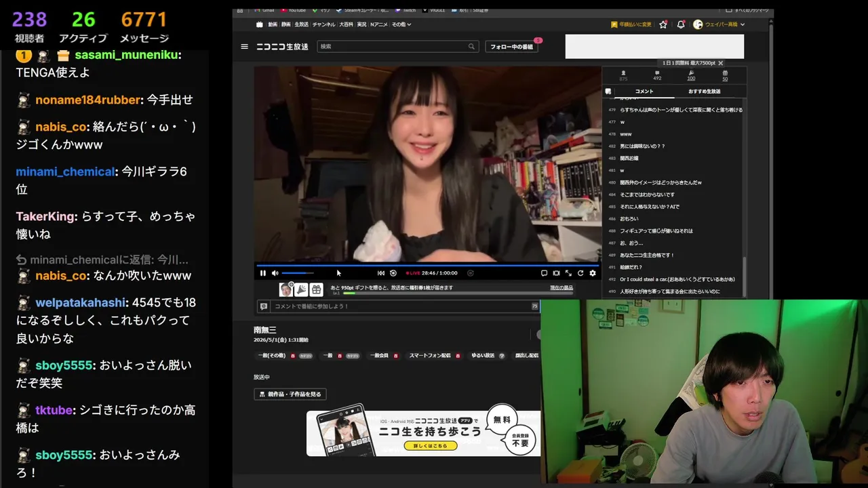Open the チャンネル menu item
The width and height of the screenshot is (868, 488).
(323, 24)
